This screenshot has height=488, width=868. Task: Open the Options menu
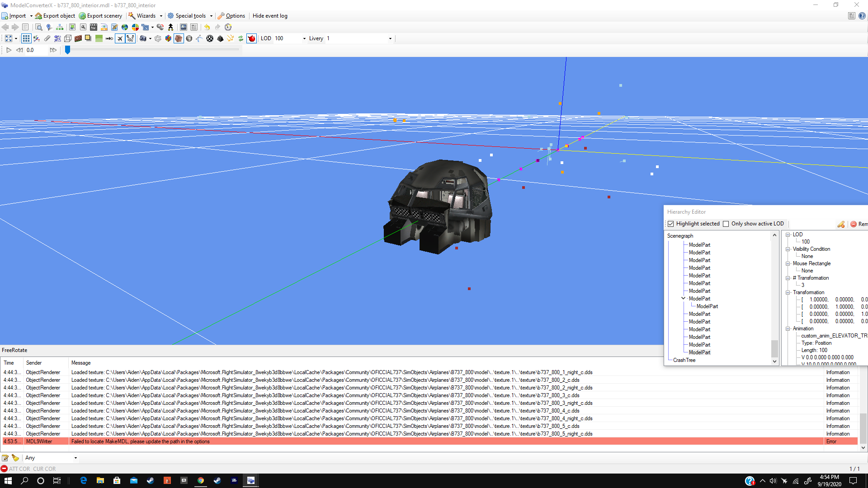point(231,16)
